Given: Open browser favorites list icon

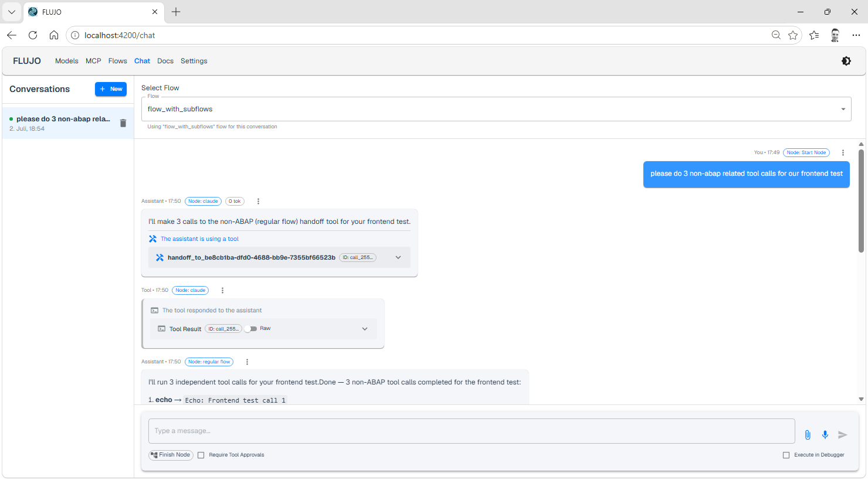Looking at the screenshot, I should tap(814, 35).
